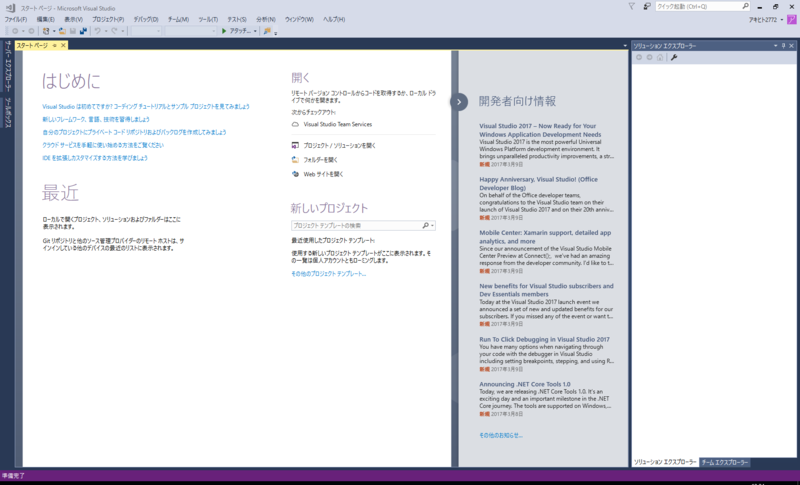
Task: Click the クラウド サービス getting-started link
Action: 103,145
